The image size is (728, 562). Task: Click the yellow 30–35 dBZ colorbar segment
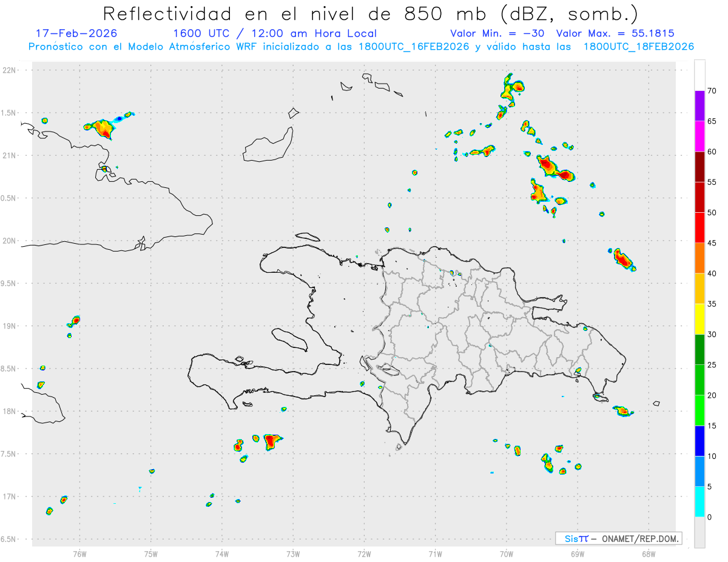[x=699, y=319]
